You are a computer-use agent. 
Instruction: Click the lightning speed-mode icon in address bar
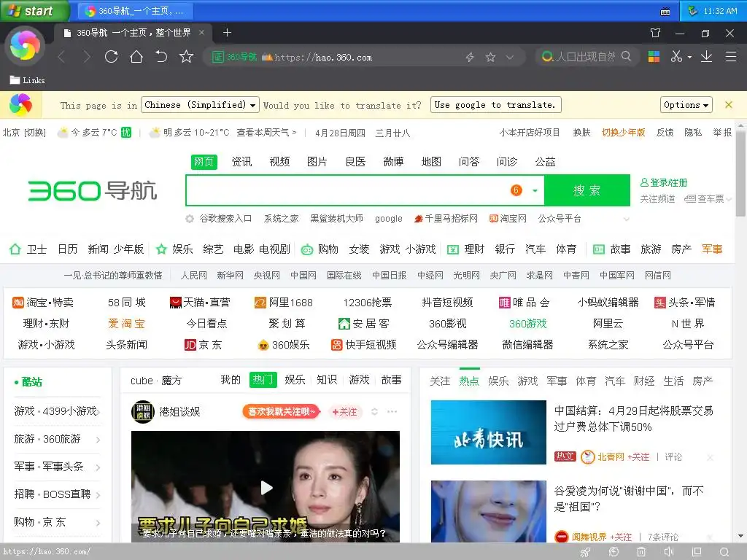470,58
